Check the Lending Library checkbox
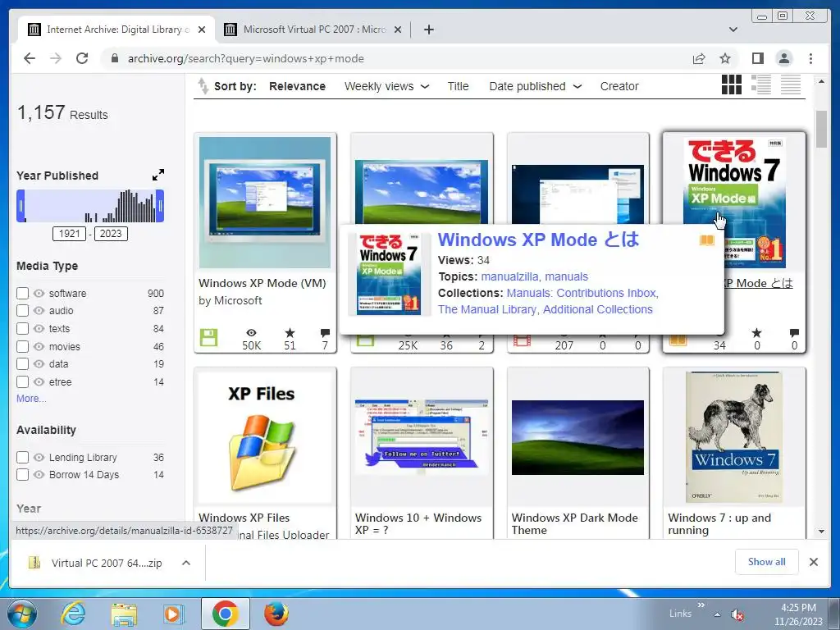Image resolution: width=840 pixels, height=630 pixels. (x=22, y=458)
